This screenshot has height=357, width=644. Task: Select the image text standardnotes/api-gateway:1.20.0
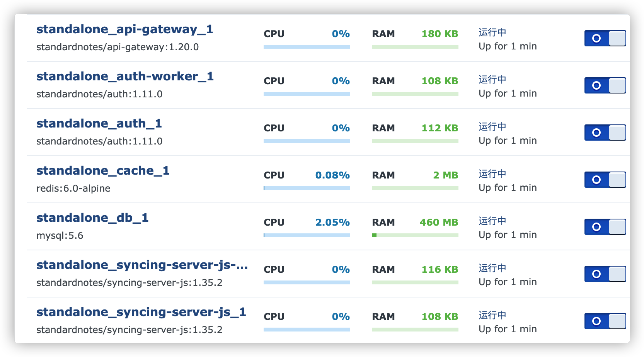(x=118, y=47)
